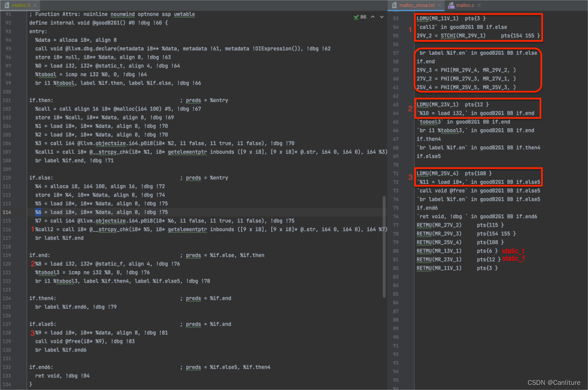Click 'RETMU(MR_29V_3)' line
Image resolution: width=588 pixels, height=390 pixels.
click(x=466, y=234)
